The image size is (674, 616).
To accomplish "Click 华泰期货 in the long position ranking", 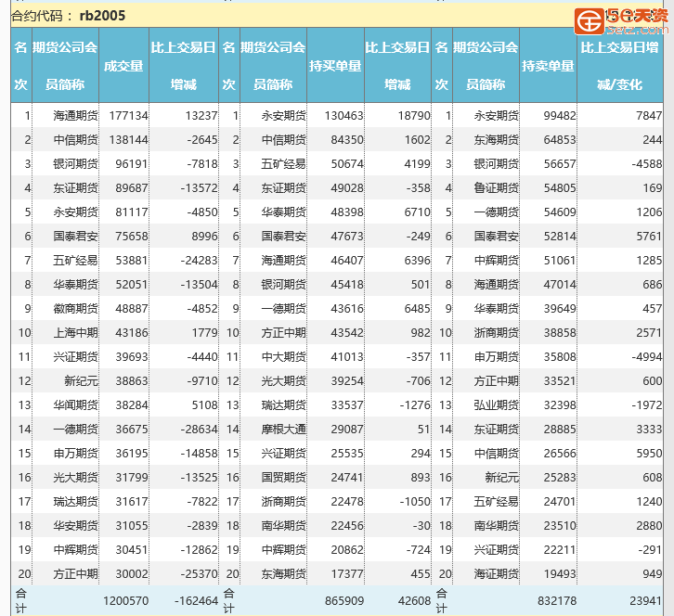I will [284, 212].
